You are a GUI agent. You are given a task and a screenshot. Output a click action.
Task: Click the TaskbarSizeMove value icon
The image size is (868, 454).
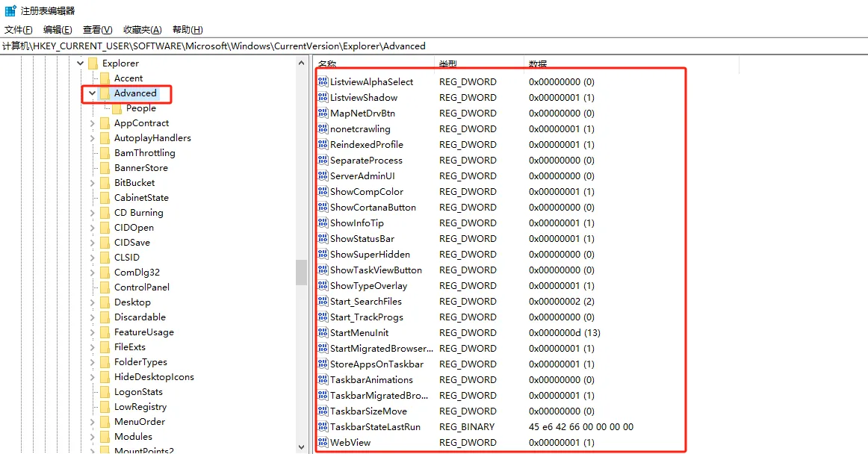tap(323, 411)
